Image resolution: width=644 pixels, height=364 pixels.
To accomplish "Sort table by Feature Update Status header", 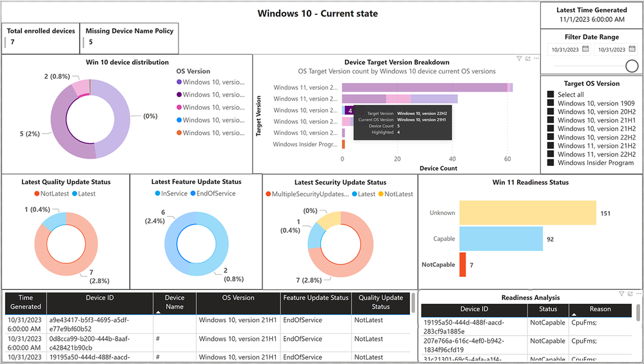I will coord(316,302).
